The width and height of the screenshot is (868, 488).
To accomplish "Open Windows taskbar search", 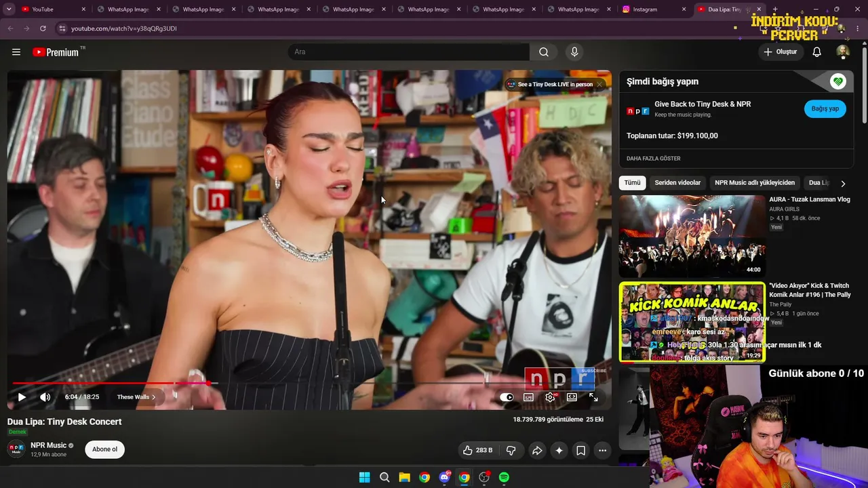I will 384,477.
